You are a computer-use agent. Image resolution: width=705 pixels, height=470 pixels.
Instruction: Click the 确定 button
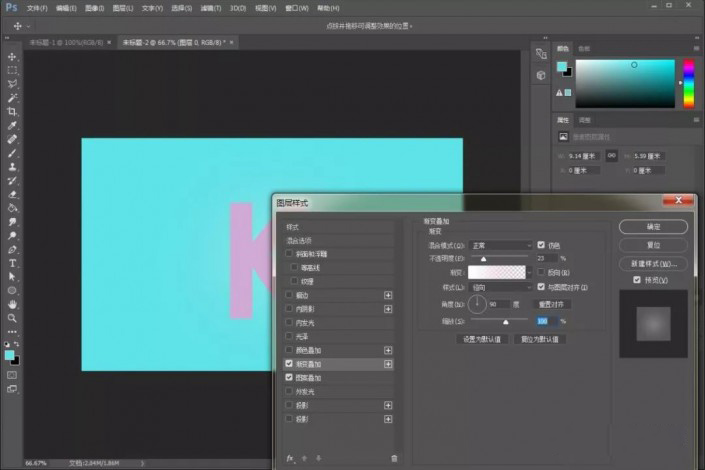[x=653, y=227]
